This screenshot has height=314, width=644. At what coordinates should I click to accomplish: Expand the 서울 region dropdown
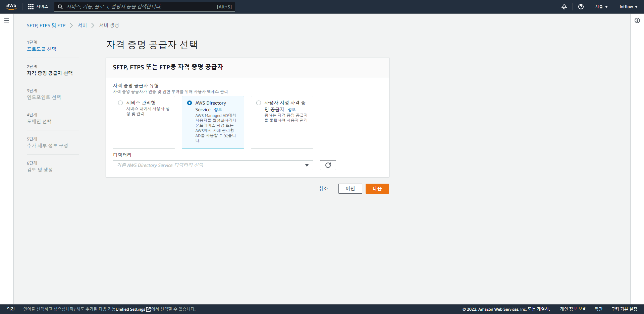pos(601,7)
